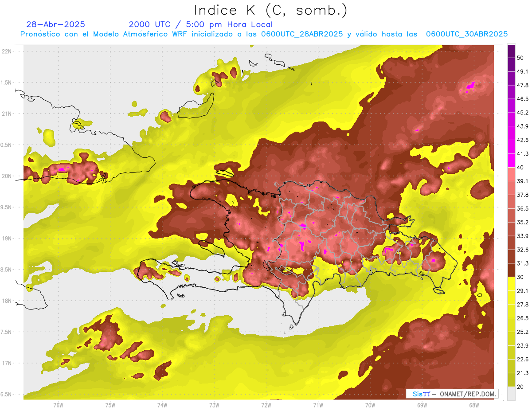Click the '20N' latitude axis label
The width and height of the screenshot is (532, 411).
pyautogui.click(x=7, y=176)
